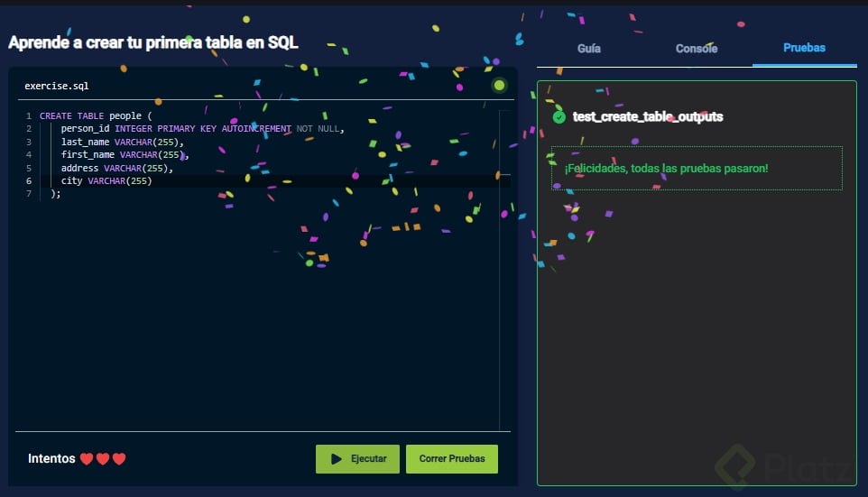Click the last_name VARCHAR(255) line
The width and height of the screenshot is (868, 497).
[x=123, y=143]
